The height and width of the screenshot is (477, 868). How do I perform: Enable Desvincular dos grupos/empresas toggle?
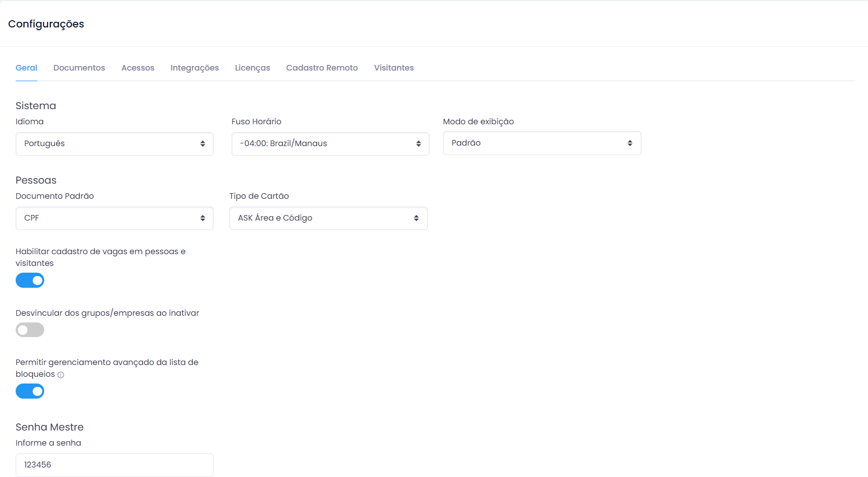30,330
